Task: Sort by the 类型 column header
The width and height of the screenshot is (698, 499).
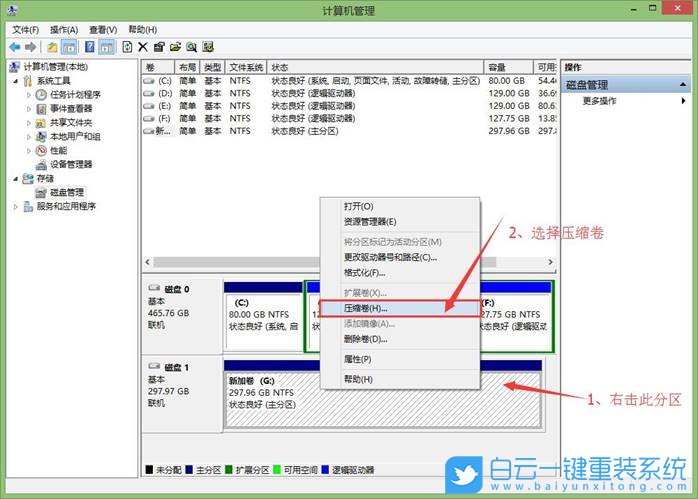Action: click(x=213, y=67)
